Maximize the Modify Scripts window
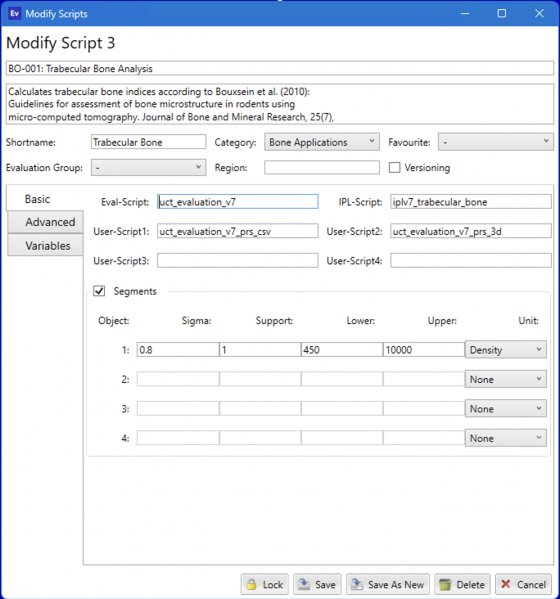560x599 pixels. click(502, 13)
